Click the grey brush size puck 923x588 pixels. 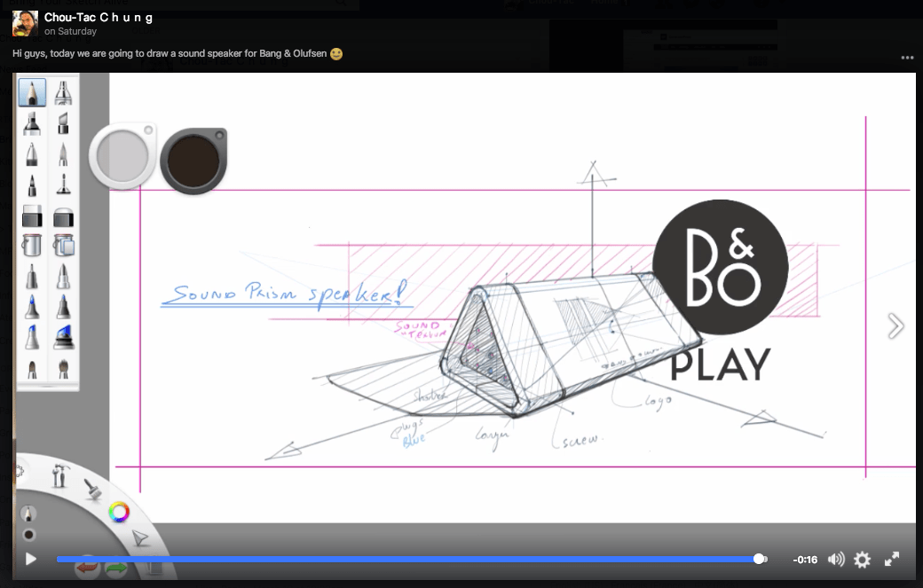coord(122,156)
